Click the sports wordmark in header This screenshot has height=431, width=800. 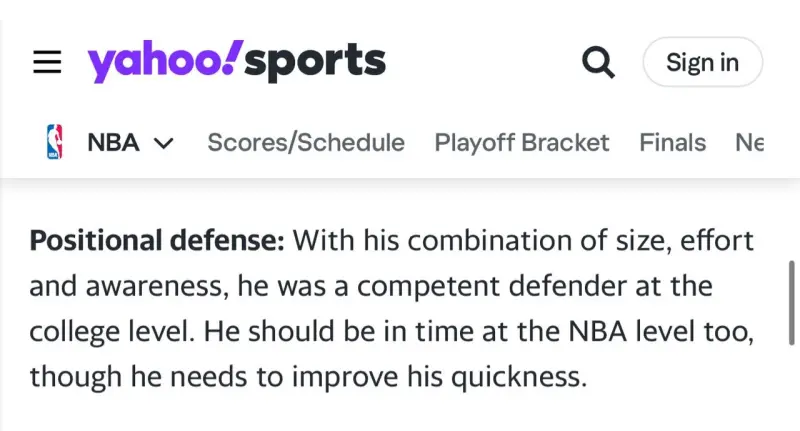315,62
